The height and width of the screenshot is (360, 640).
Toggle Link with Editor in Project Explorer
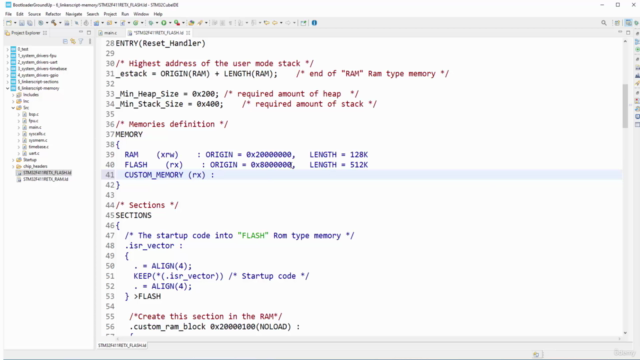(73, 41)
